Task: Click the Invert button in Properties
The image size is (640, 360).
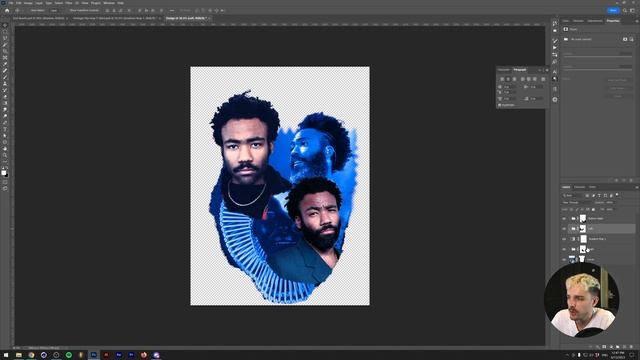Action: click(619, 96)
